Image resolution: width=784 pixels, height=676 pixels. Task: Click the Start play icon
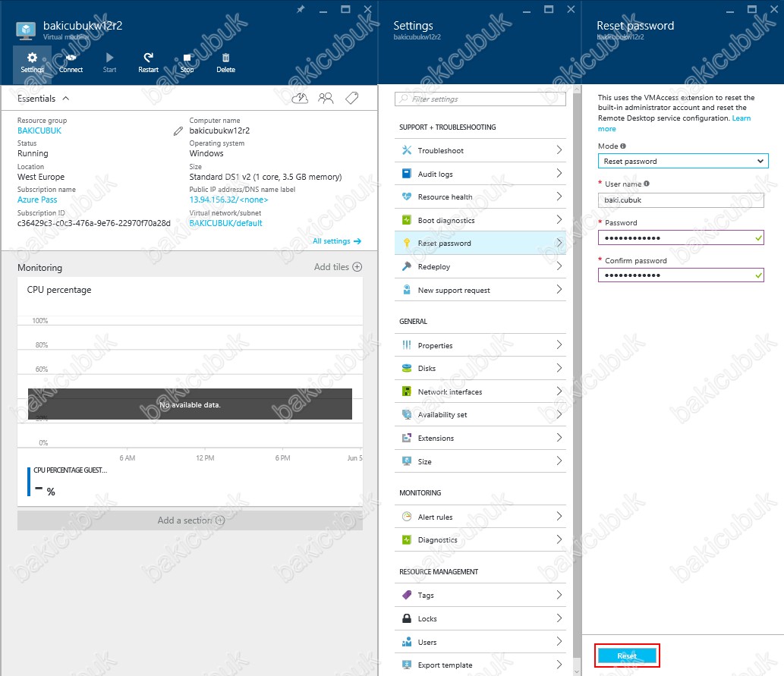click(109, 58)
